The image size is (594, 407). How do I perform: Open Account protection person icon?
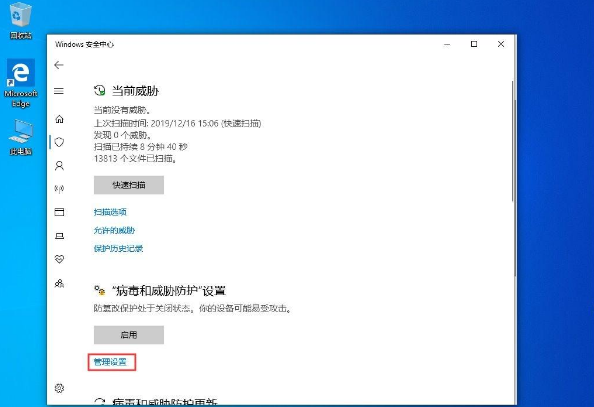pos(59,166)
